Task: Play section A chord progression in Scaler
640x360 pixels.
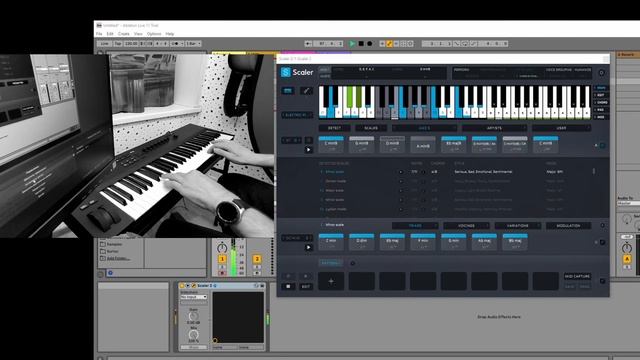Action: pyautogui.click(x=309, y=150)
